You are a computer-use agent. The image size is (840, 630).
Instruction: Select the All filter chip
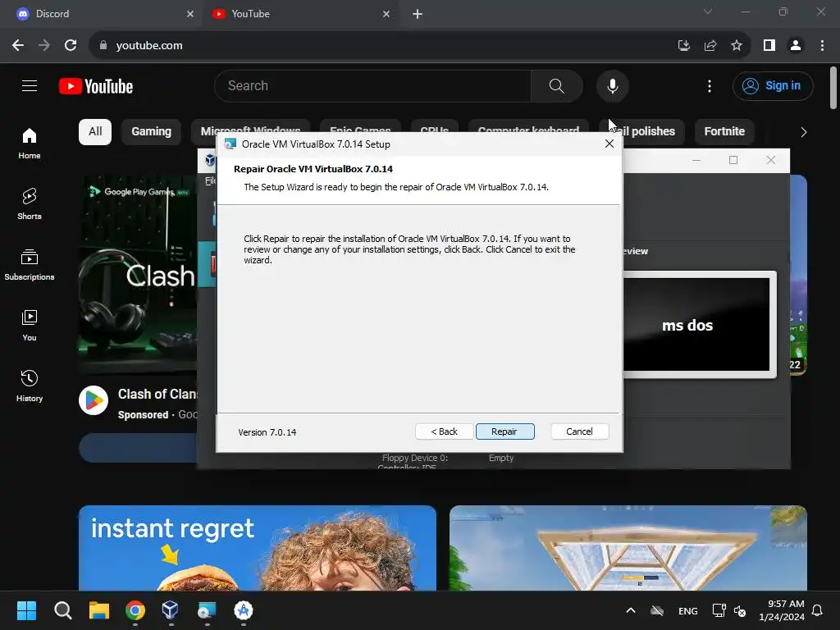click(95, 132)
